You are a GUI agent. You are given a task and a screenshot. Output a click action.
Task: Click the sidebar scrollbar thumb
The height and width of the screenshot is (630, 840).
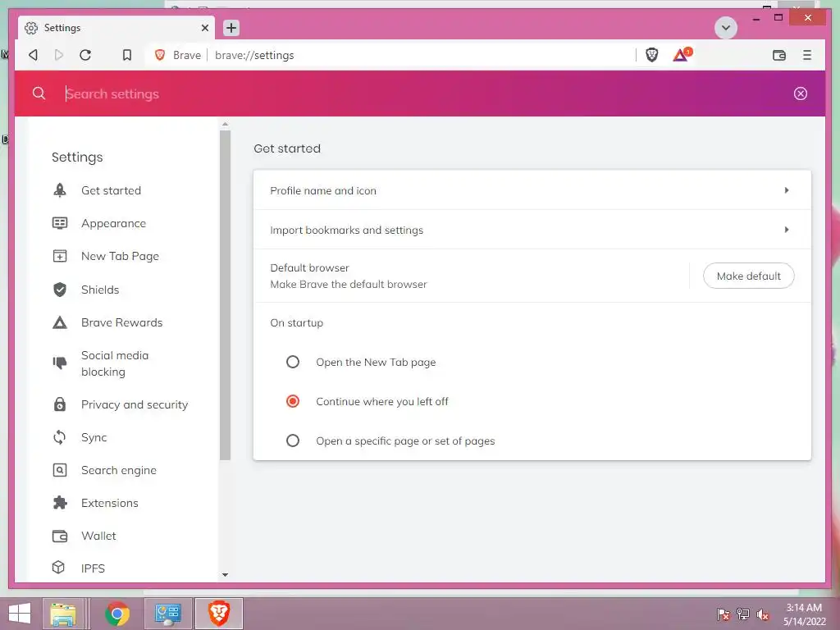[x=225, y=294]
